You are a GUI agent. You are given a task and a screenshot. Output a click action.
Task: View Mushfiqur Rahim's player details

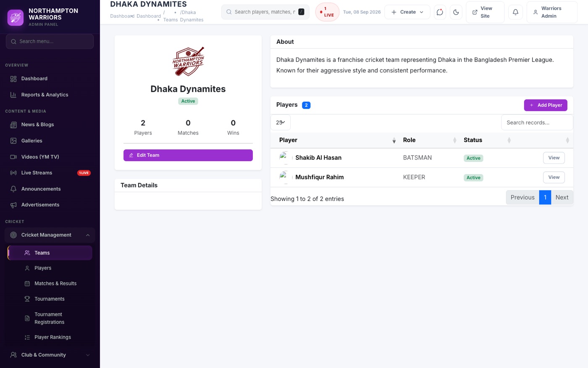[x=554, y=177]
